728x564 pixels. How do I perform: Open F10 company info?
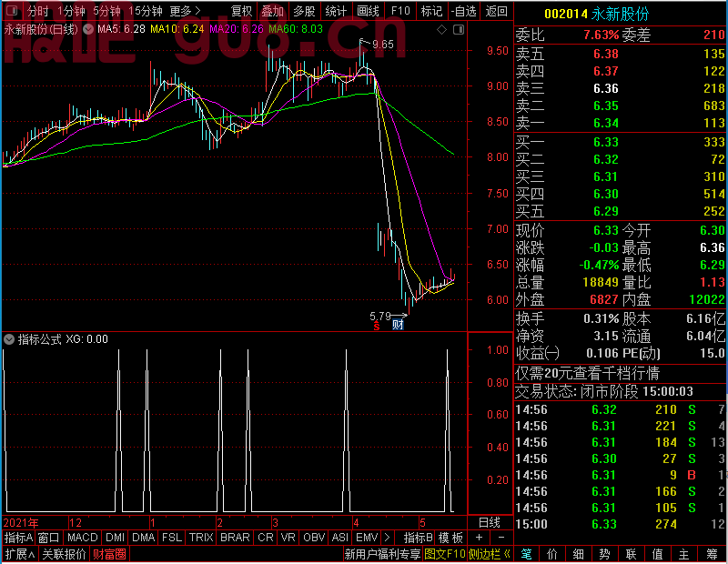(400, 11)
